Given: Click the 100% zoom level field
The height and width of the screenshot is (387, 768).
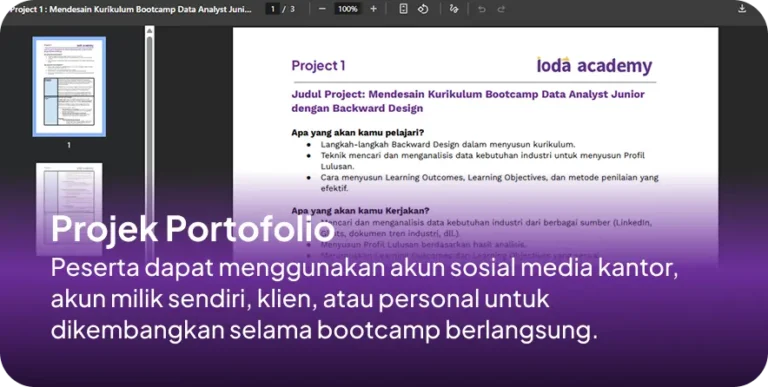Looking at the screenshot, I should pos(348,9).
